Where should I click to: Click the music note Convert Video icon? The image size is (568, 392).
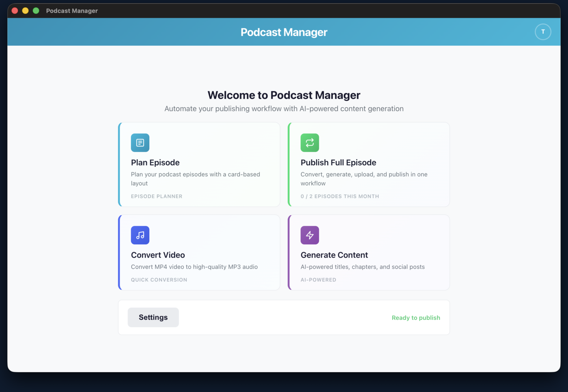pyautogui.click(x=140, y=235)
